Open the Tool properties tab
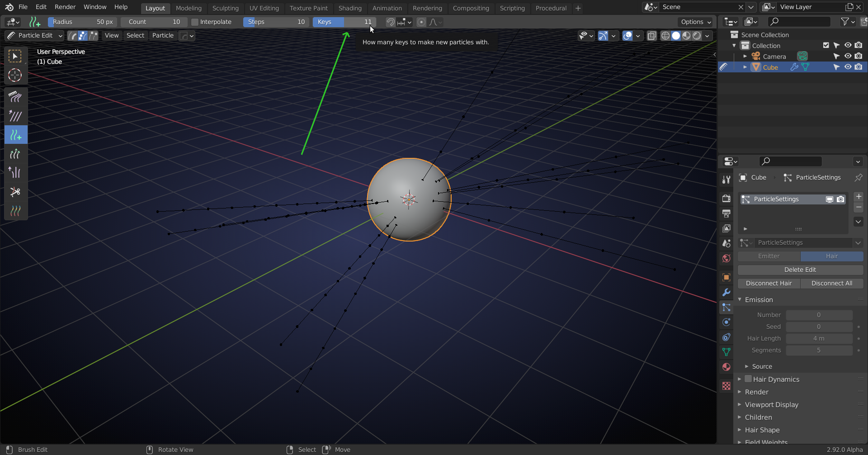The width and height of the screenshot is (868, 455). 726,180
